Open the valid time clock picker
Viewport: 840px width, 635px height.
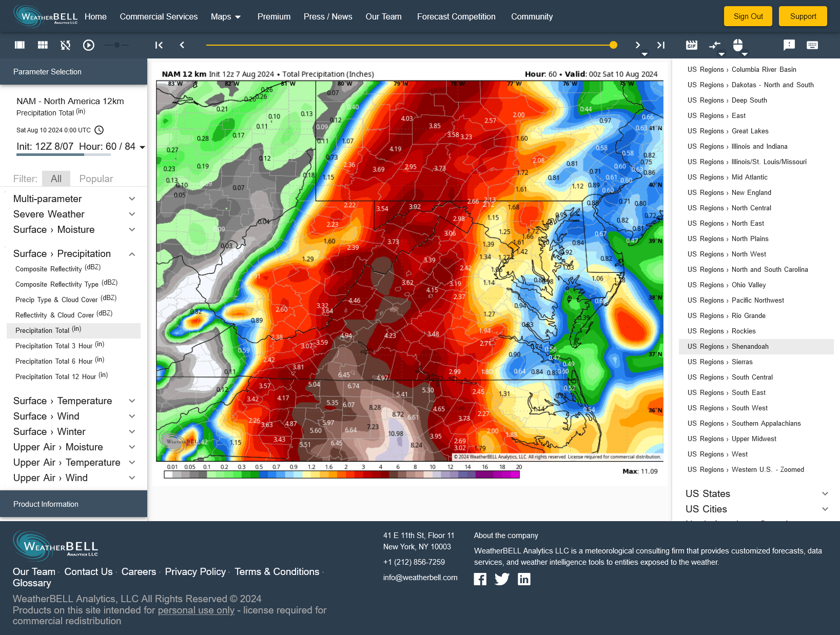click(x=100, y=130)
